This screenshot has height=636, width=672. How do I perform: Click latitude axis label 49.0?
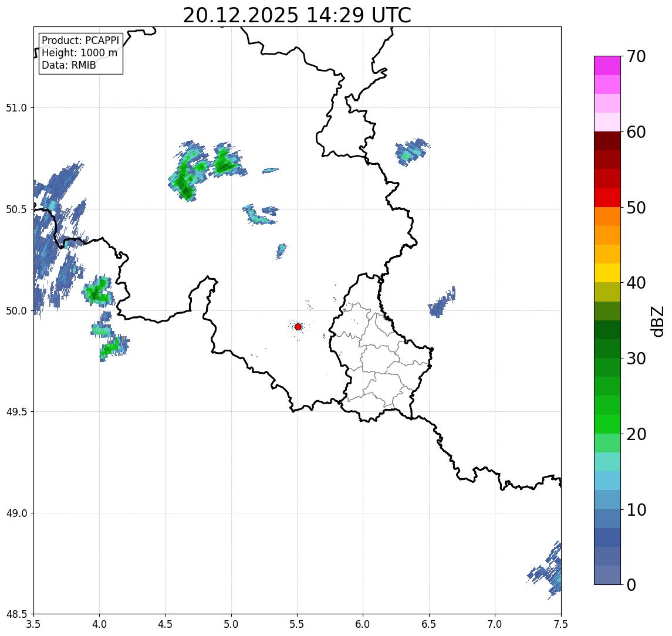pyautogui.click(x=16, y=513)
